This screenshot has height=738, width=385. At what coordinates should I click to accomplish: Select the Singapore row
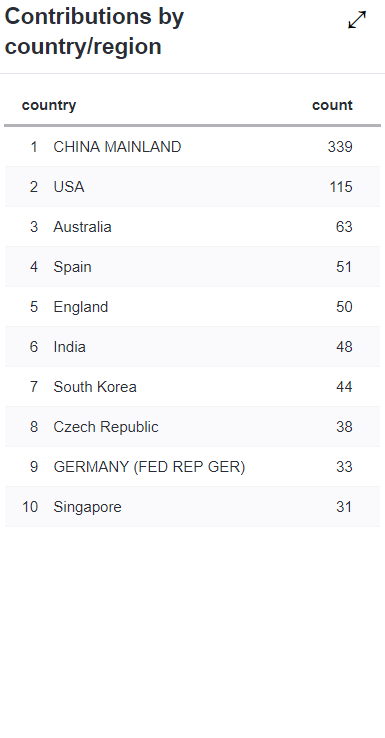pos(192,507)
